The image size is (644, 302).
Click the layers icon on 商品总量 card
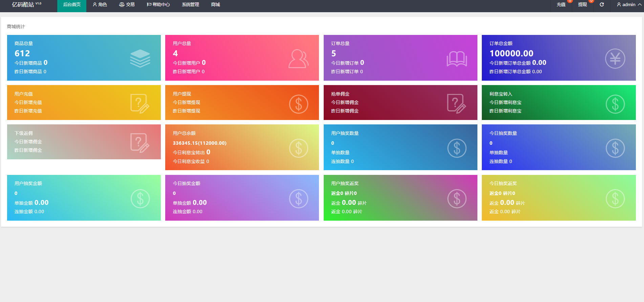(x=140, y=58)
